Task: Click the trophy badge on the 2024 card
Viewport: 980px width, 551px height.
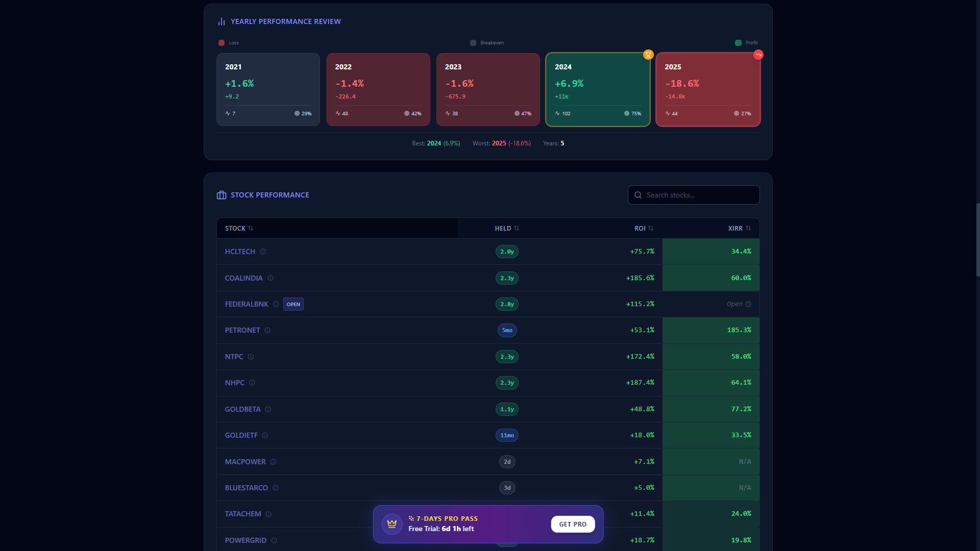Action: [648, 55]
